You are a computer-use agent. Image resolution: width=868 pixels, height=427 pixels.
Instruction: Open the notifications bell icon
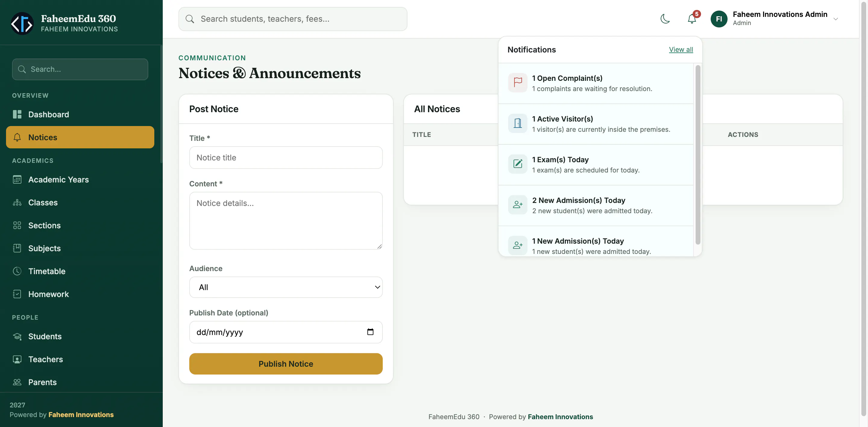pyautogui.click(x=692, y=19)
